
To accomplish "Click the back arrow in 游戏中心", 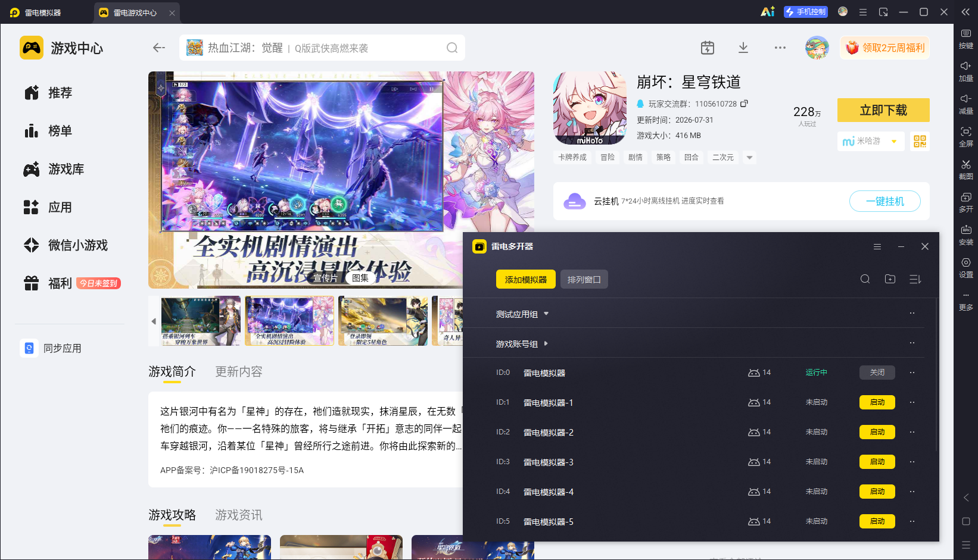I will pos(159,48).
